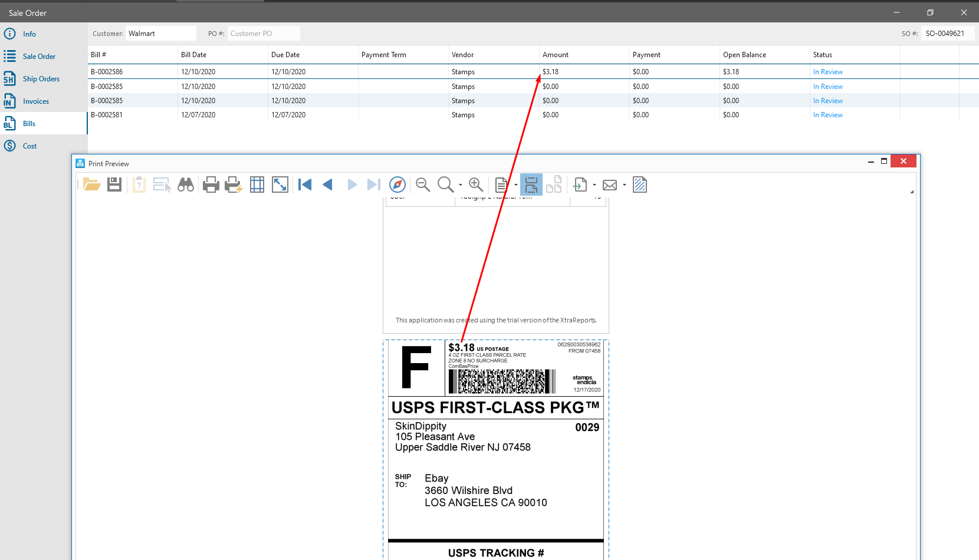
Task: Open the Info section
Action: pyautogui.click(x=44, y=34)
